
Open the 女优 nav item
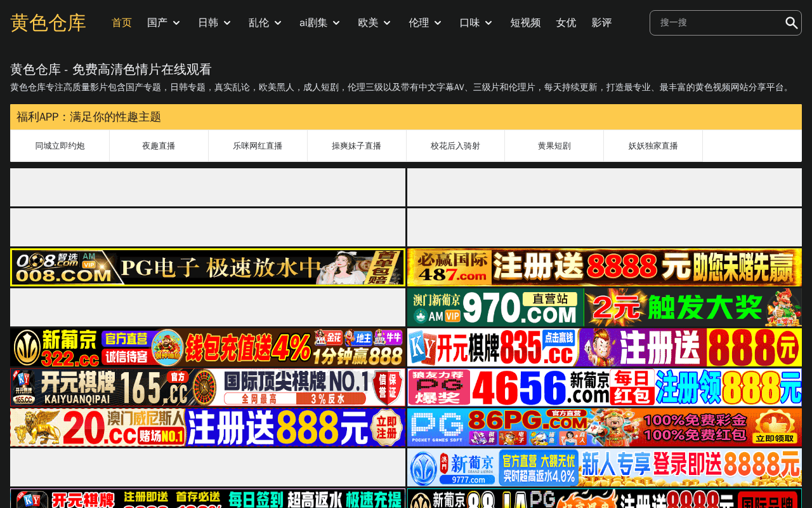(566, 23)
